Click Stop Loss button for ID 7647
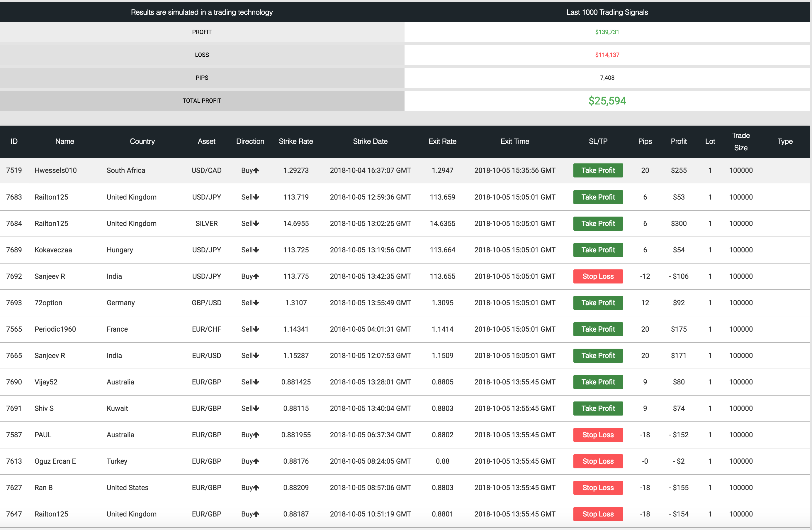812x530 pixels. click(x=597, y=514)
